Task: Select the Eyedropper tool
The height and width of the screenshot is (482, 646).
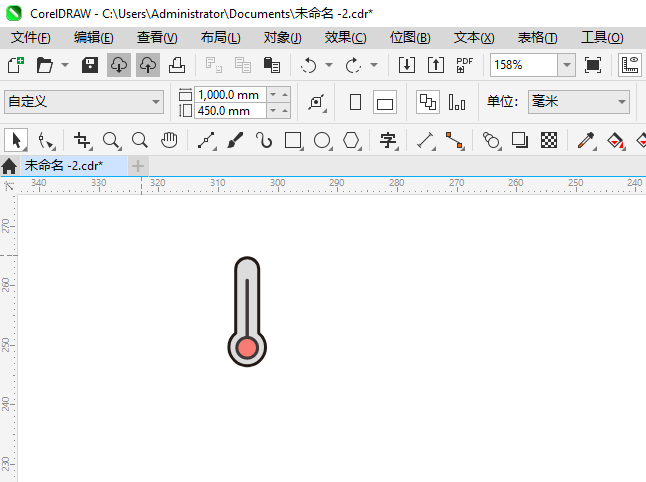Action: [x=586, y=140]
